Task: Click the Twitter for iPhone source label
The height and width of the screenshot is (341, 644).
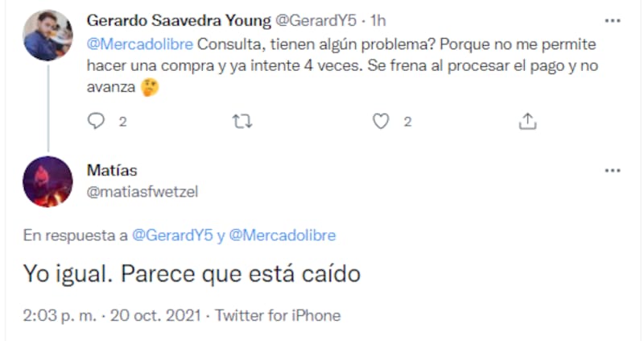Action: point(278,315)
